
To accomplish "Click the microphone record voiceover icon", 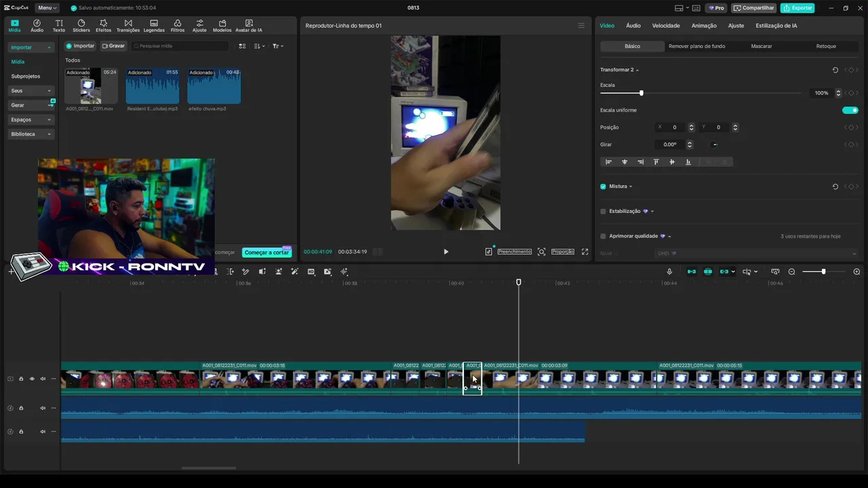I will pos(669,272).
